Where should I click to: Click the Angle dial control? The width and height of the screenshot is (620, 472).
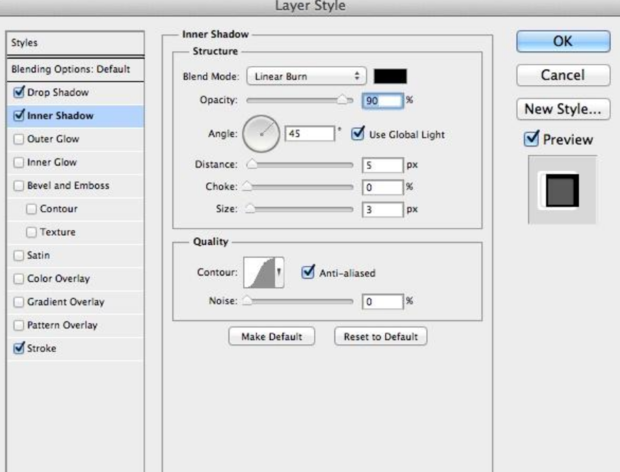261,134
